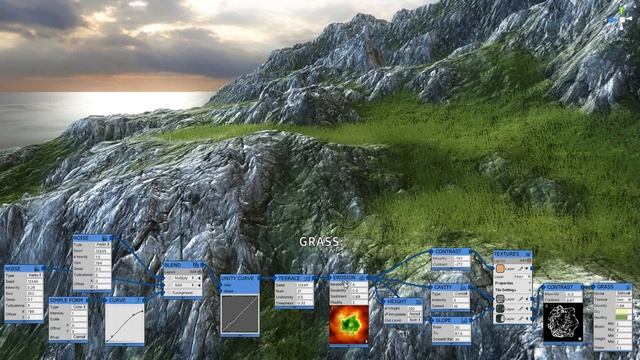
Task: Click the Grass Density input field
Action: pos(623,305)
